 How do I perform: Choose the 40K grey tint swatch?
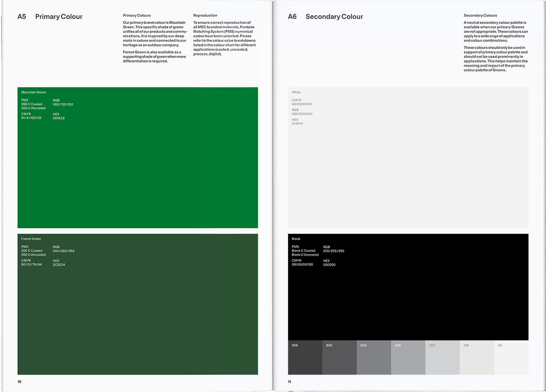(x=408, y=358)
